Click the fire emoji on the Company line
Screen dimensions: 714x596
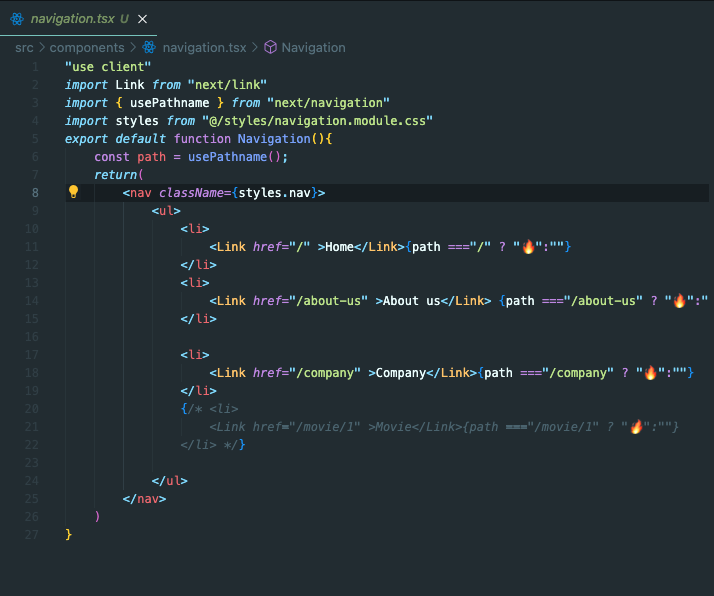tap(650, 373)
